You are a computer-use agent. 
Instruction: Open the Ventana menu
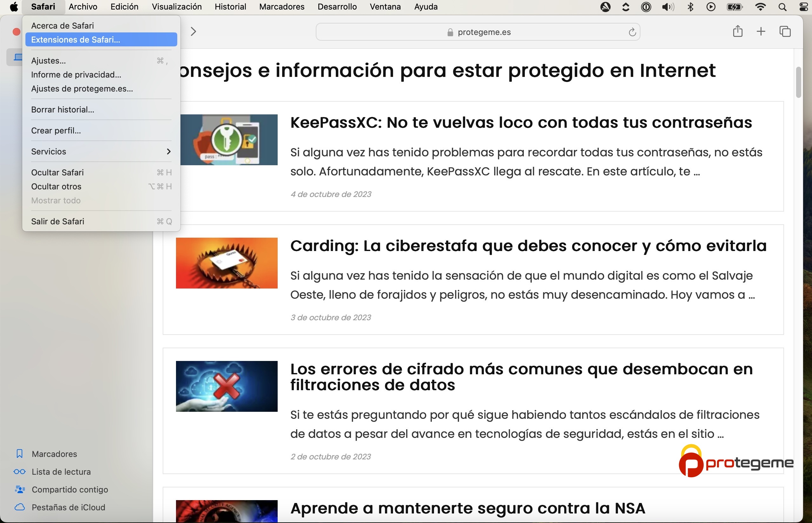click(385, 7)
